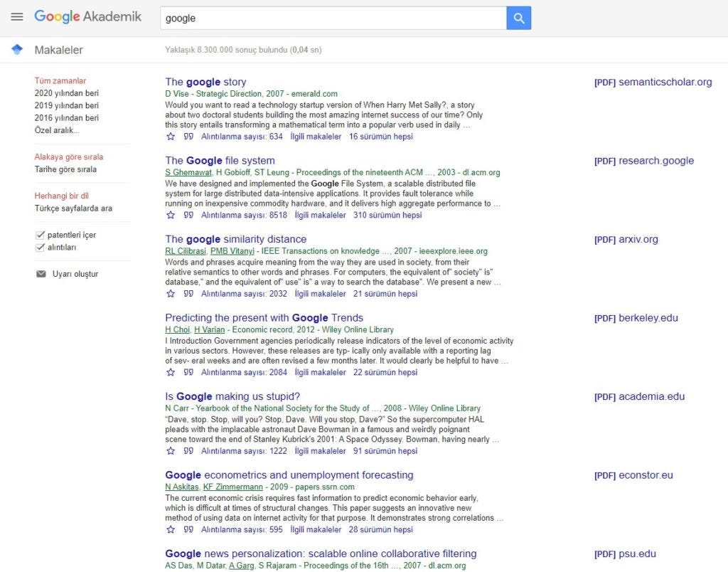This screenshot has width=728, height=572.
Task: Open arxiv.org PDF link
Action: [626, 239]
